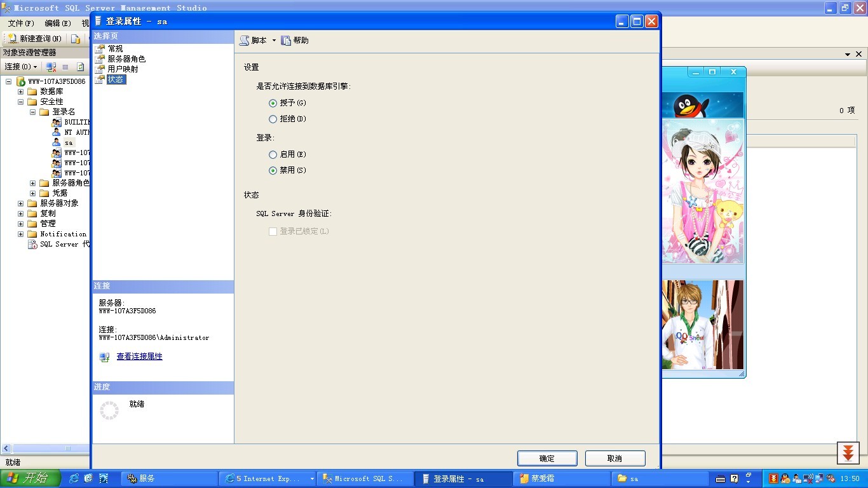Screen dimensions: 868x488
Task: Click the database engine query icon beside New Query
Action: (x=76, y=39)
